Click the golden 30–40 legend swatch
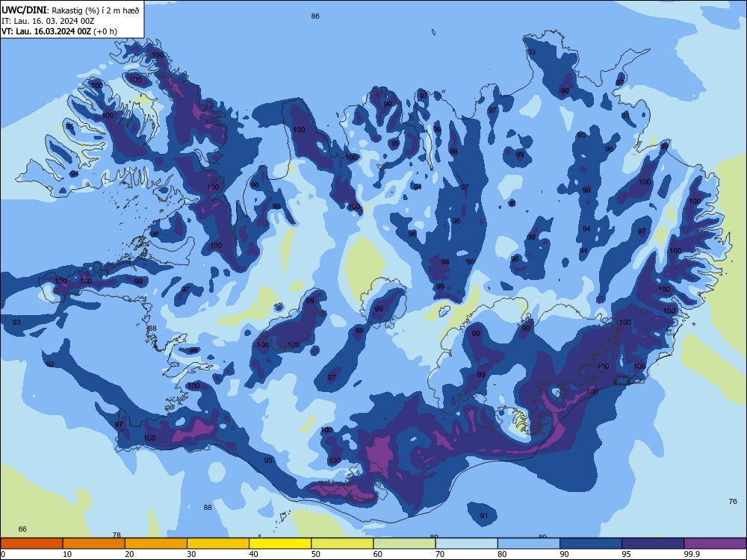747x560 pixels. coord(218,544)
